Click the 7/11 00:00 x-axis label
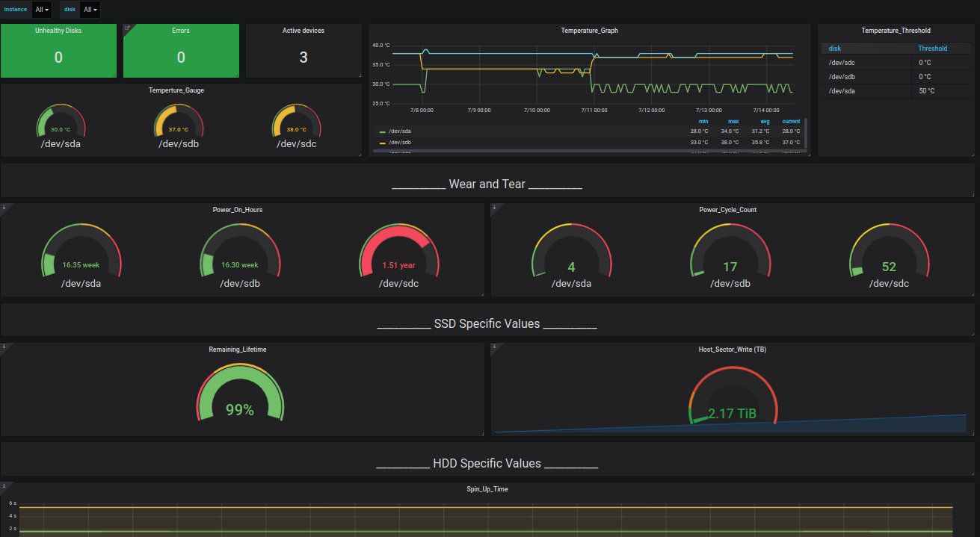This screenshot has width=980, height=537. (x=593, y=110)
